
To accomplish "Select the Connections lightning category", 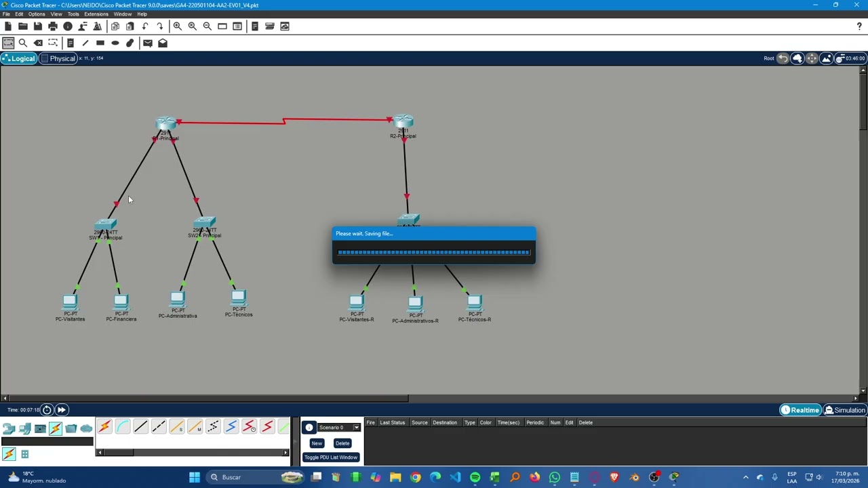I will point(56,428).
